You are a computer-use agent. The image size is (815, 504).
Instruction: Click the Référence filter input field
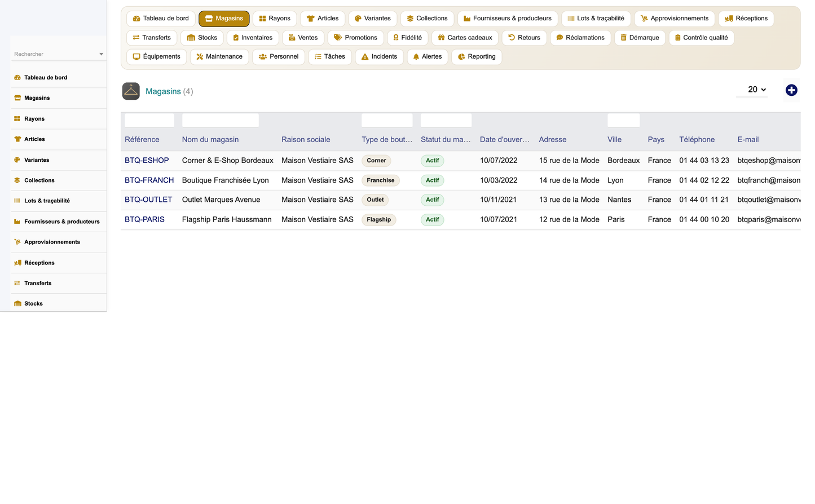coord(149,120)
